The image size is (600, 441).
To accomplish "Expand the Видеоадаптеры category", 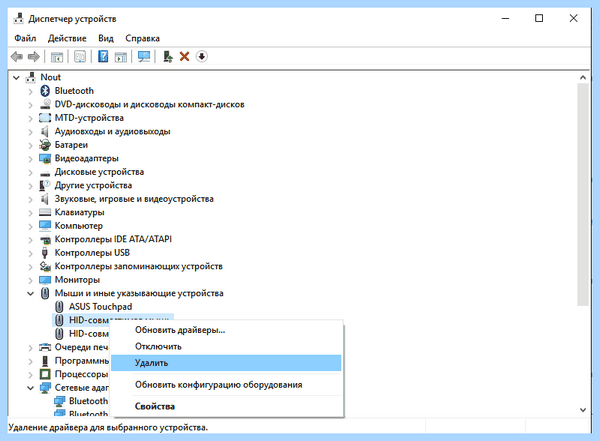I will pyautogui.click(x=31, y=158).
